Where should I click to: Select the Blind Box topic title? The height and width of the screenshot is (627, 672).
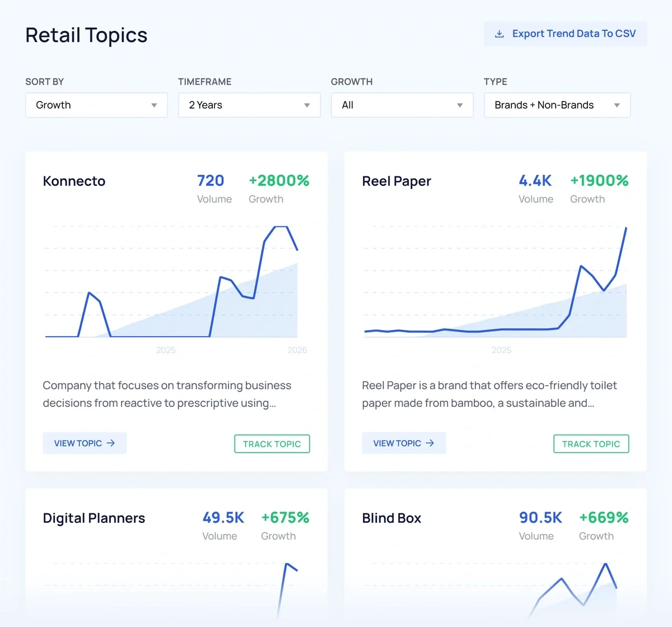[391, 518]
